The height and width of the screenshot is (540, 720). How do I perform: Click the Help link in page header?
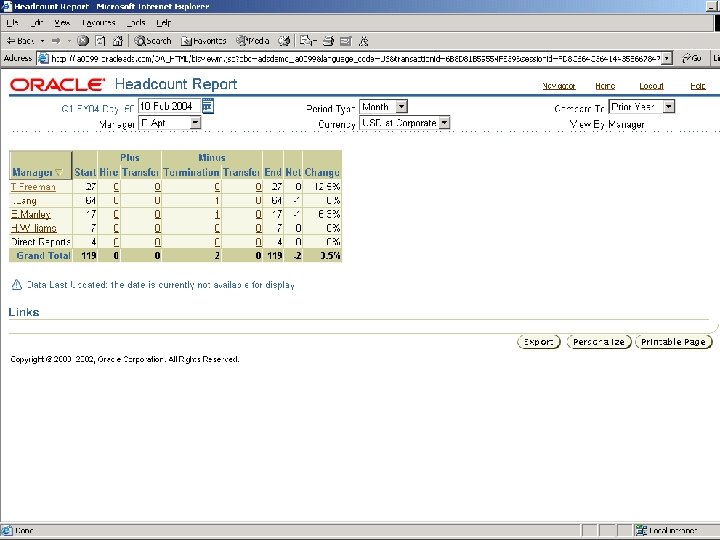[698, 86]
